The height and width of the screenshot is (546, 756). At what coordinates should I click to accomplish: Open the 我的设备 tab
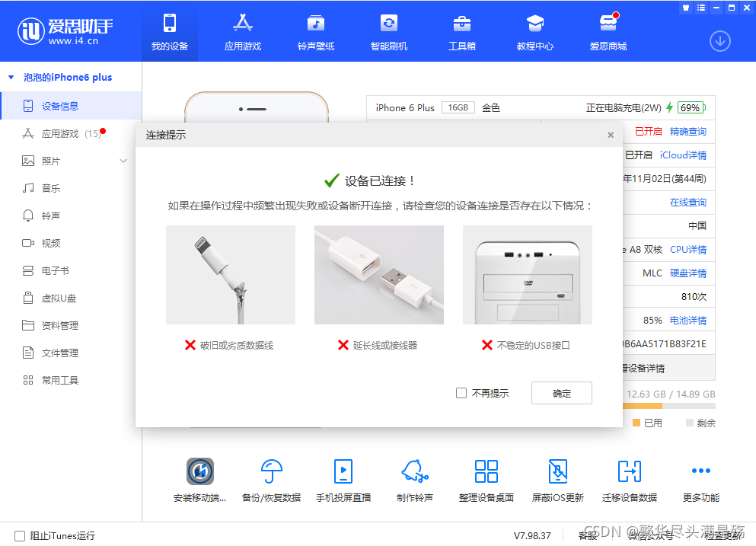tap(169, 32)
